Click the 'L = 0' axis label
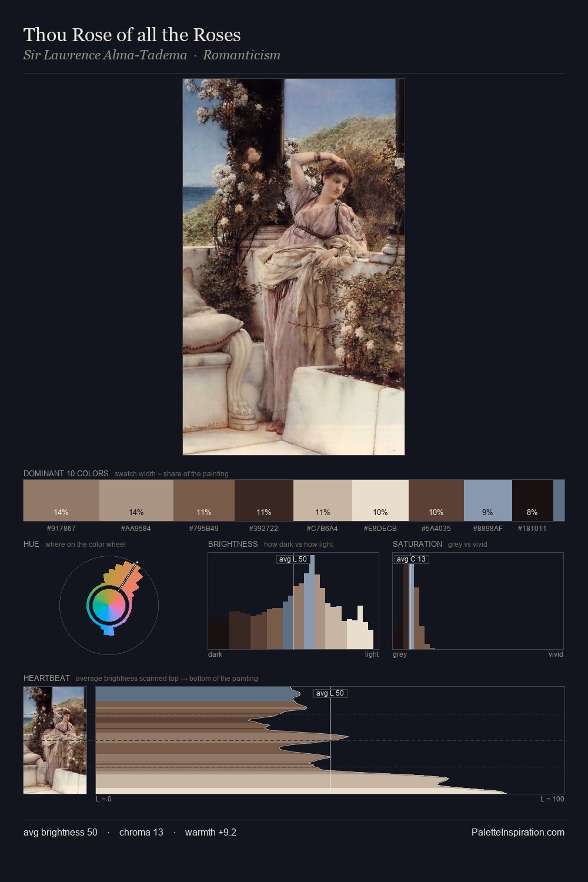This screenshot has width=588, height=882. coord(103,799)
